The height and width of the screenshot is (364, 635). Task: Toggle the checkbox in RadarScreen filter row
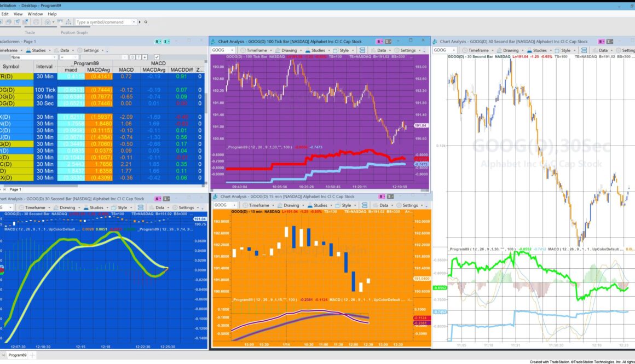pos(157,57)
